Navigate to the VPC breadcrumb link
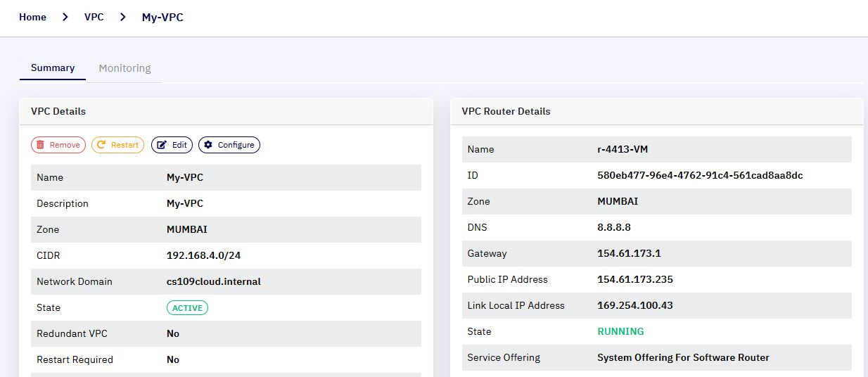This screenshot has width=868, height=377. 94,17
